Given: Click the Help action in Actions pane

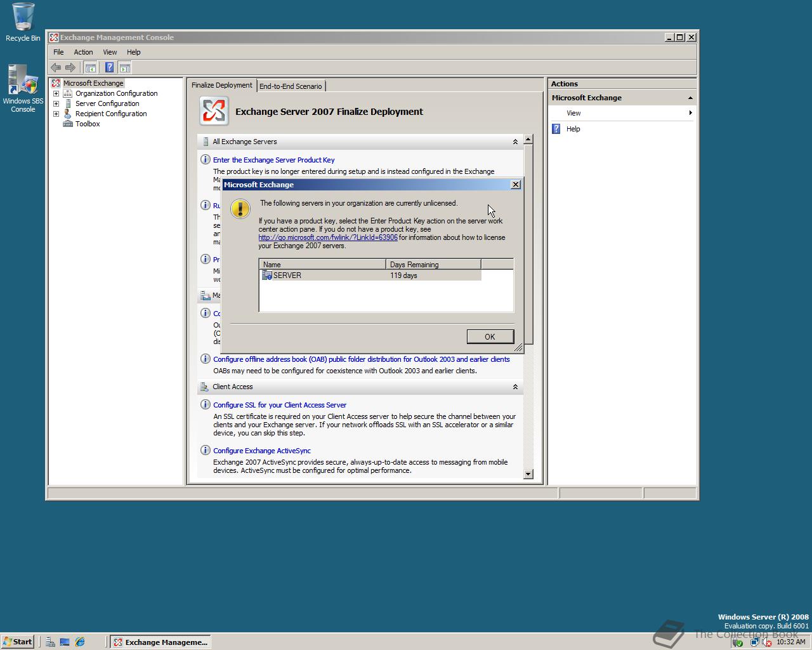Looking at the screenshot, I should (x=573, y=129).
